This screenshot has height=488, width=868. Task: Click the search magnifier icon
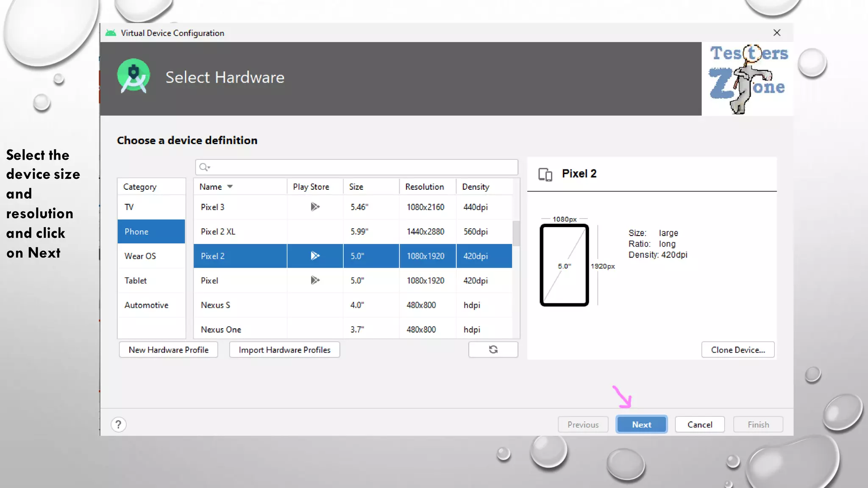pyautogui.click(x=205, y=167)
